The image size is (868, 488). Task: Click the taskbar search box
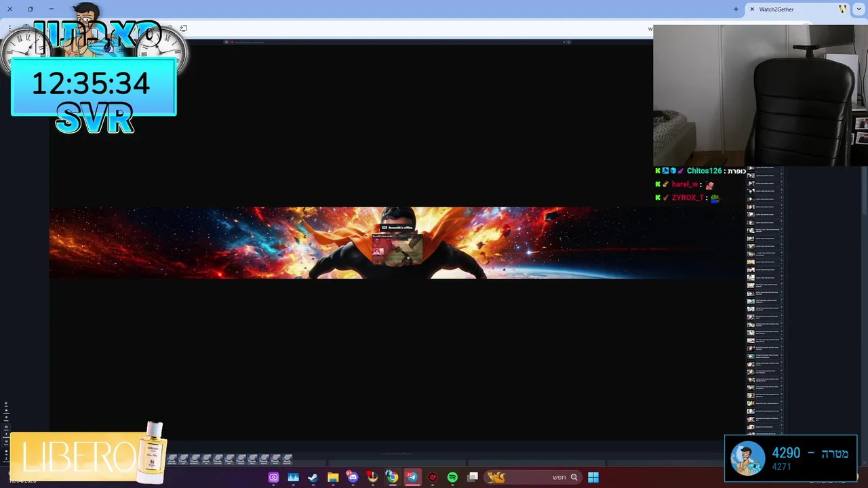pyautogui.click(x=533, y=477)
